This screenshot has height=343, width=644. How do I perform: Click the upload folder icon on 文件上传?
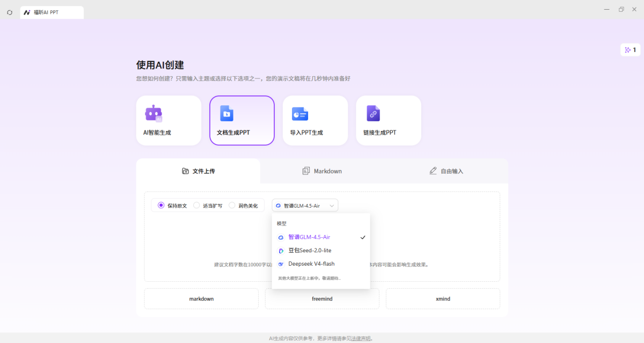pos(185,171)
